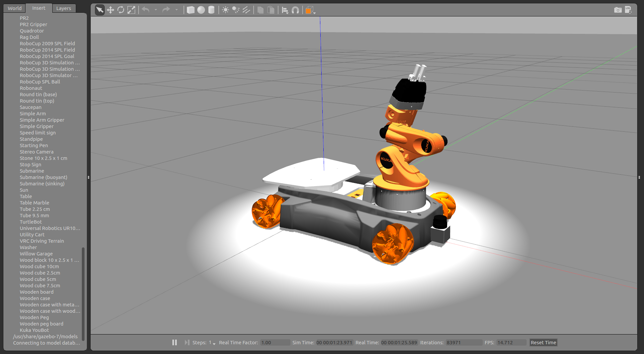This screenshot has width=644, height=354.
Task: Open the redo history dropdown arrow
Action: tap(176, 10)
